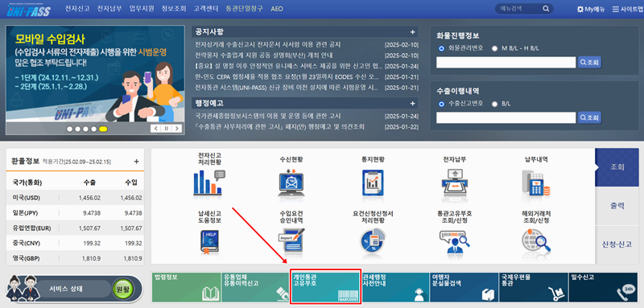Open 고객센터 top menu

coord(206,9)
